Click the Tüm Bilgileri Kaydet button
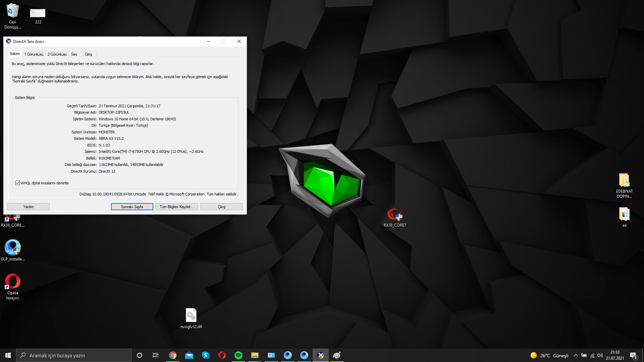The image size is (644, 362). coord(176,207)
